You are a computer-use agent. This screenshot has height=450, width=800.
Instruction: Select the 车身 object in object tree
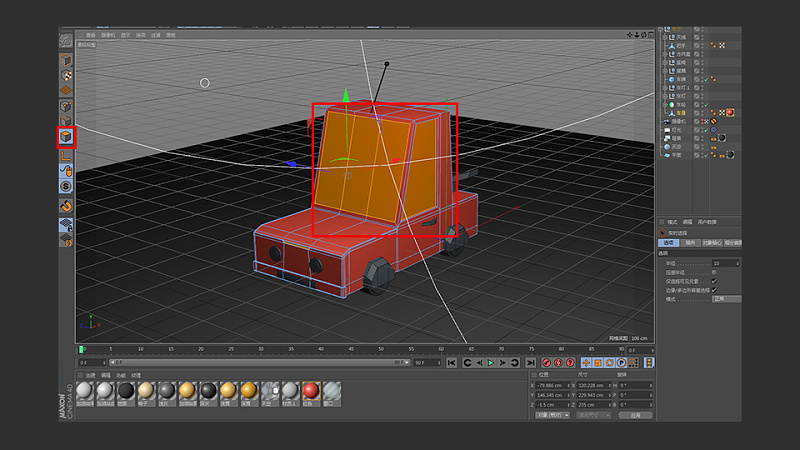click(681, 113)
